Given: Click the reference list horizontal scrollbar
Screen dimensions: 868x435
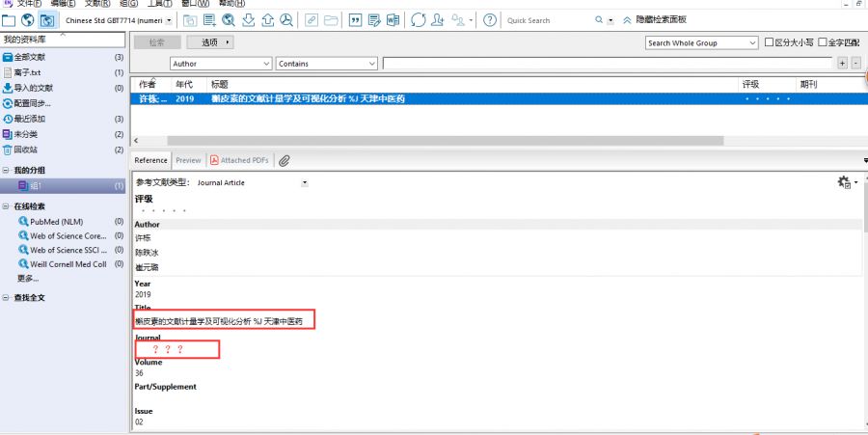Looking at the screenshot, I should [482, 141].
